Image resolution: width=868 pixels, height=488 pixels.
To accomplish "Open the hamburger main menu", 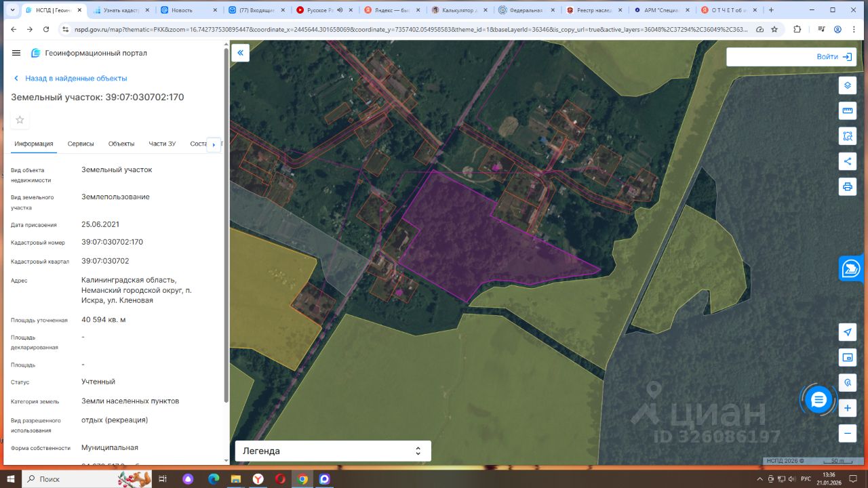I will tap(16, 53).
